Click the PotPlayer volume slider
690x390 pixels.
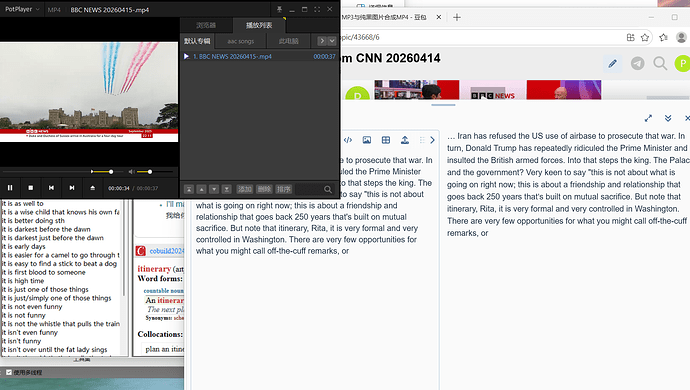(x=154, y=172)
